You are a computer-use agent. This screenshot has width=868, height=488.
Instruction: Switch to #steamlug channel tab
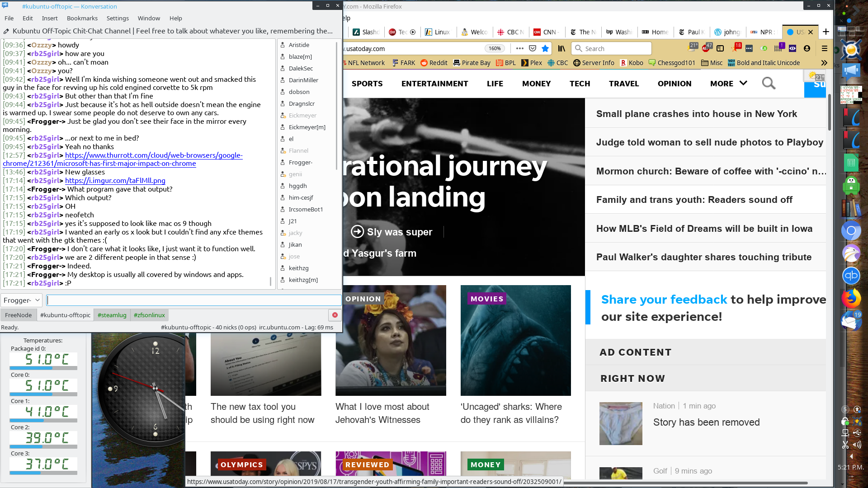click(112, 315)
